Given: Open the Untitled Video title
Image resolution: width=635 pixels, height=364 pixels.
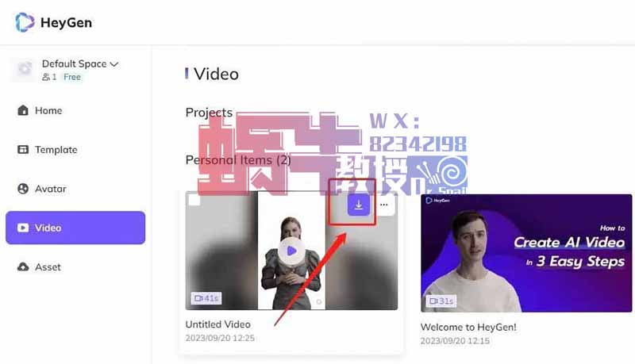Looking at the screenshot, I should (217, 324).
